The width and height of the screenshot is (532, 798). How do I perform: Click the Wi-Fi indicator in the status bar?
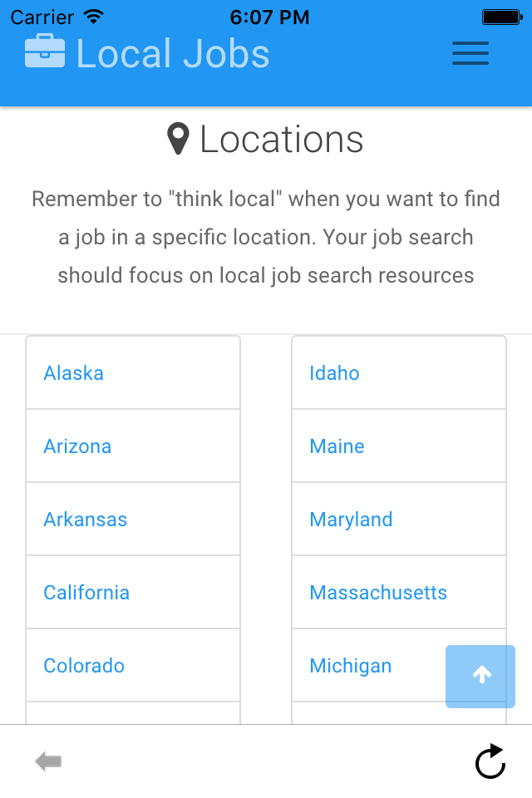[92, 15]
